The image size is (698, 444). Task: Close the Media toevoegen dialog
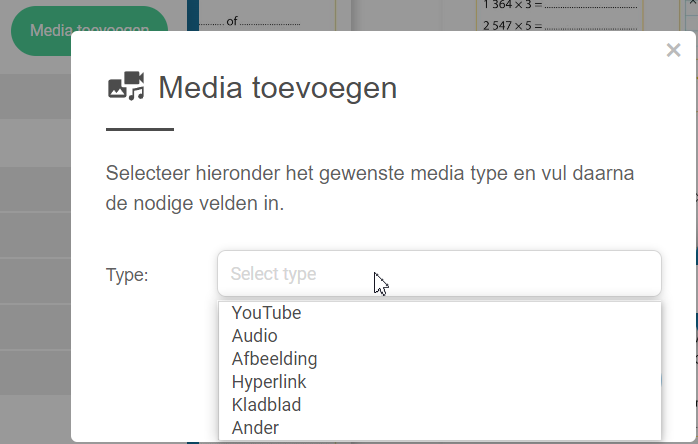tap(674, 50)
